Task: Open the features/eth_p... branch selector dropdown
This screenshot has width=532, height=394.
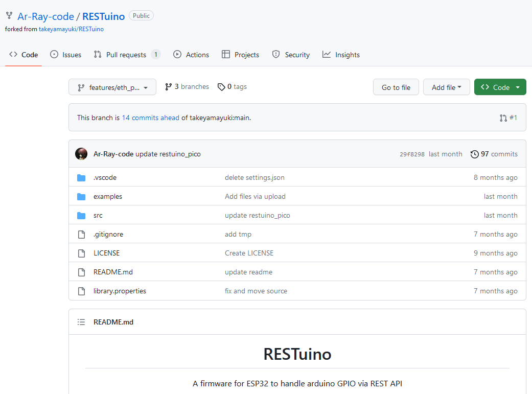Action: coord(112,87)
